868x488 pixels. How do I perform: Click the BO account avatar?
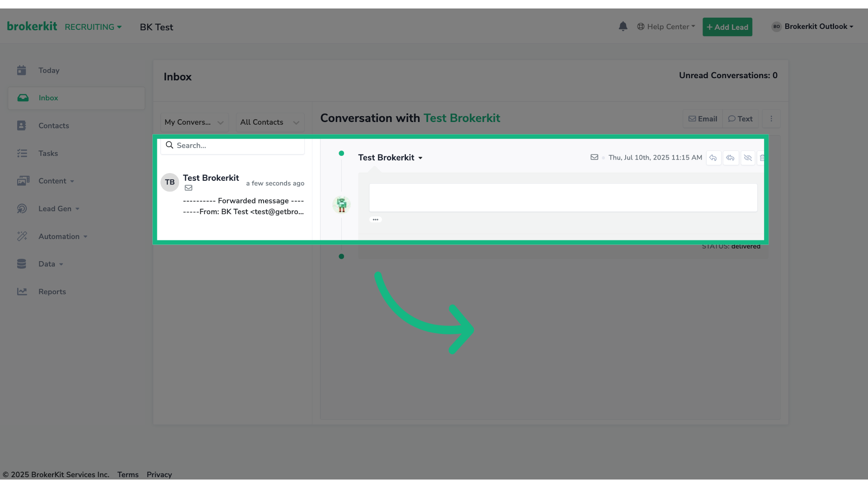(x=776, y=27)
